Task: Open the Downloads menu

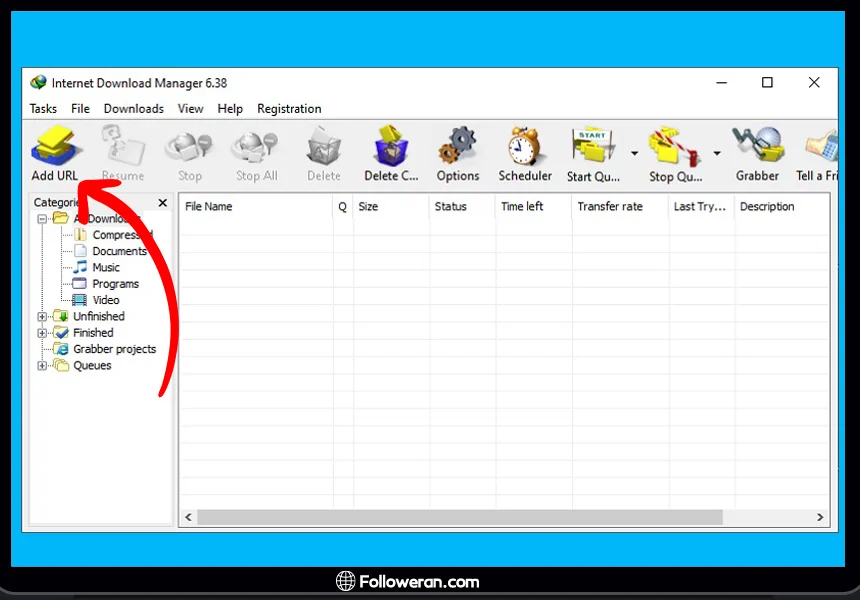Action: 133,109
